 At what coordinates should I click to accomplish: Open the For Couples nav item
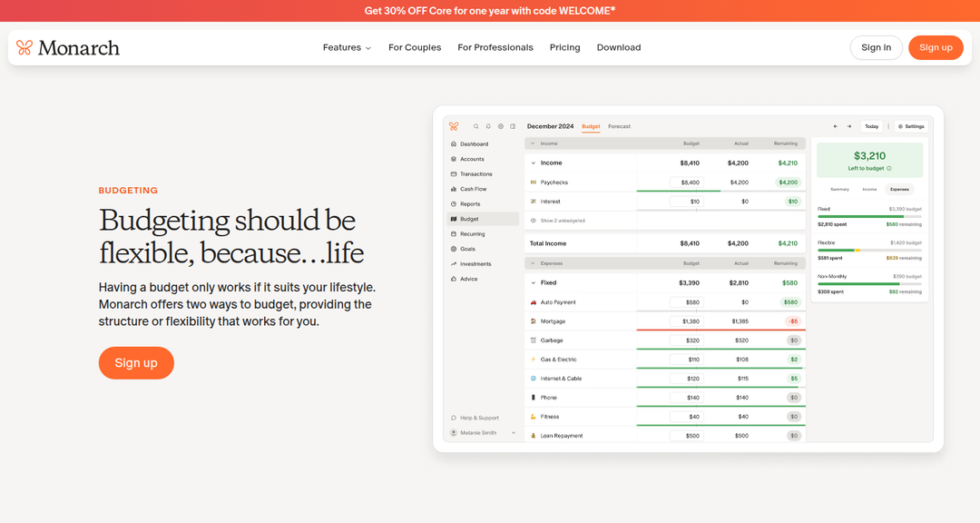[x=415, y=47]
